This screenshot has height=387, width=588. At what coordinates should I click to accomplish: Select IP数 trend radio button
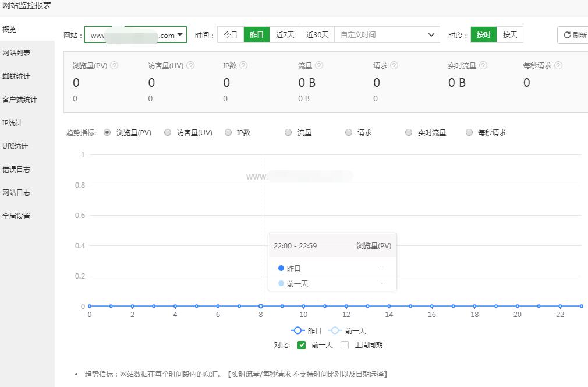(x=228, y=132)
